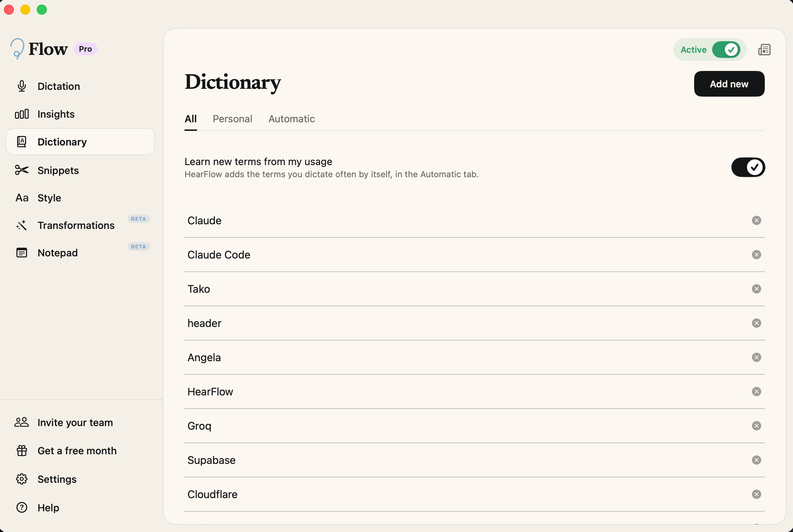Click the Add new button

(x=729, y=84)
